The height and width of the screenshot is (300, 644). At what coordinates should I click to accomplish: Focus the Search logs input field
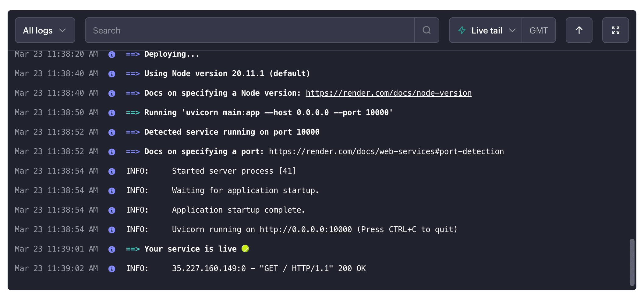[250, 30]
